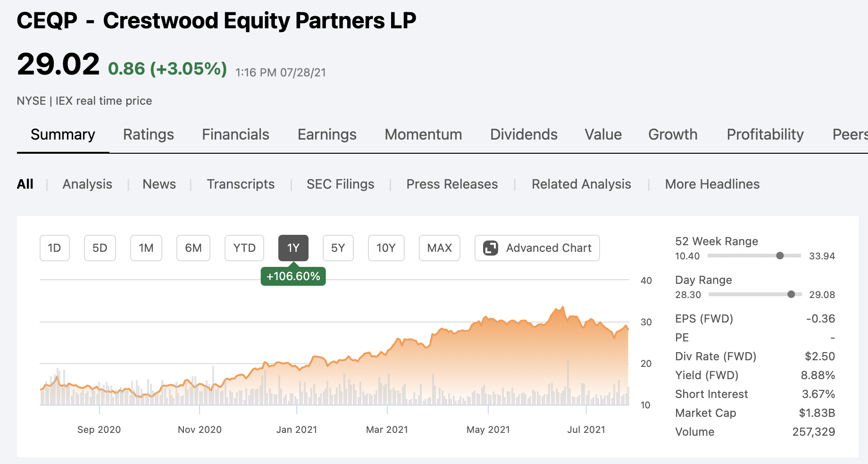Switch to the Ratings tab
Screen dimensions: 868x464
[x=148, y=135]
